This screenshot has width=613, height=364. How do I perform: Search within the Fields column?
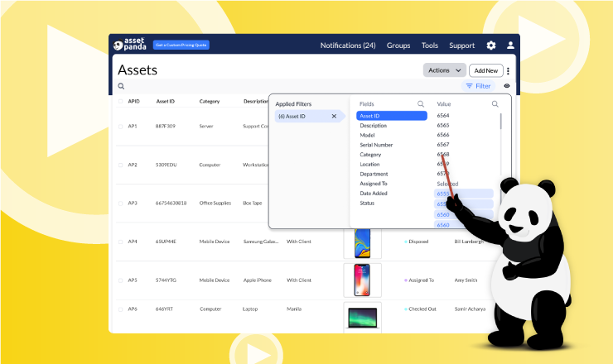pyautogui.click(x=421, y=104)
